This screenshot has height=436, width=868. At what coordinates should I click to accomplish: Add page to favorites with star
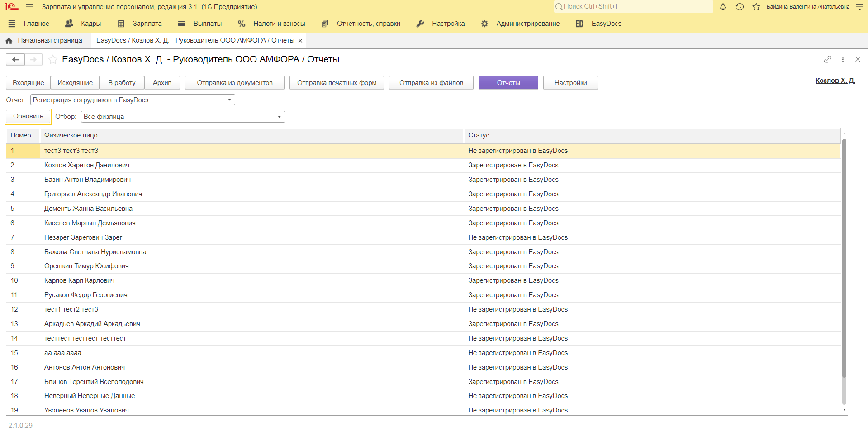click(x=53, y=59)
